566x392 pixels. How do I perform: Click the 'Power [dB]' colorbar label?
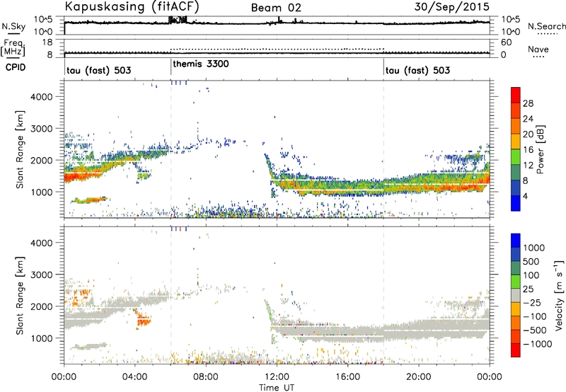click(x=541, y=149)
